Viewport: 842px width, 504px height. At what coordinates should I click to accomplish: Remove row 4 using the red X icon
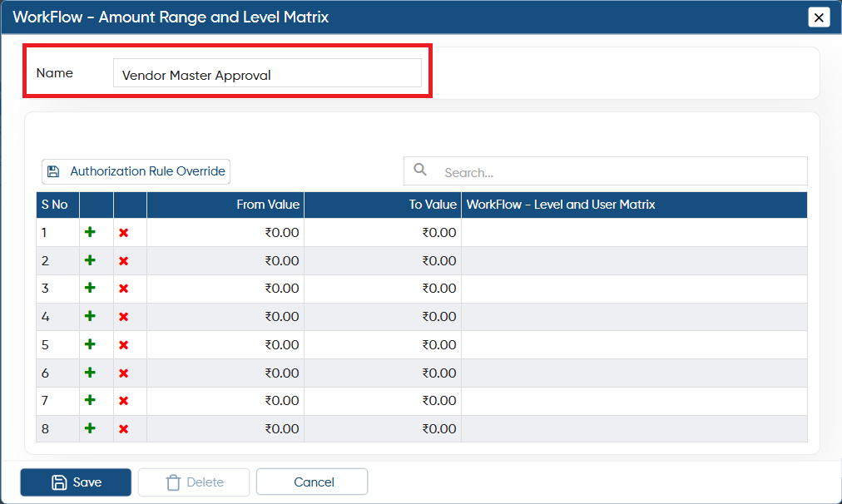[x=123, y=317]
